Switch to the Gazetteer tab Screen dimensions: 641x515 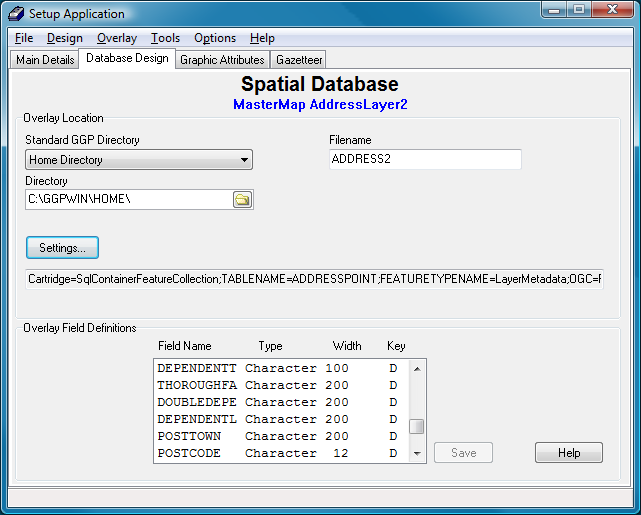[299, 60]
